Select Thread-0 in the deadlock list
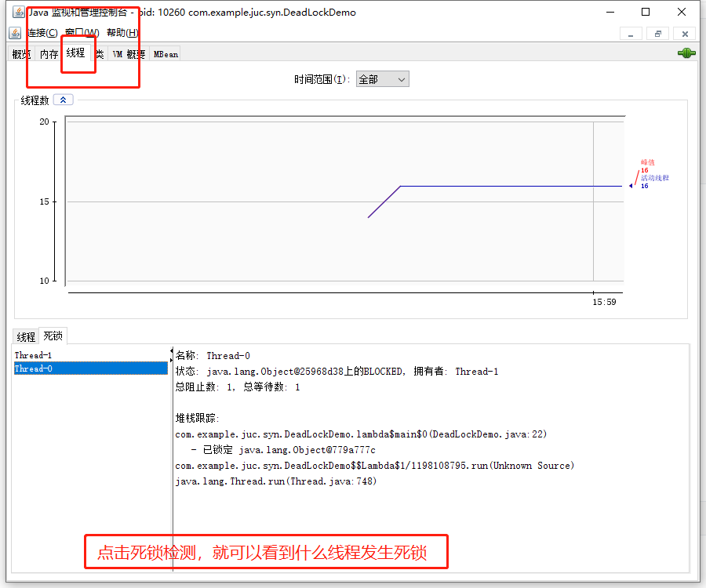This screenshot has height=588, width=706. click(x=90, y=368)
